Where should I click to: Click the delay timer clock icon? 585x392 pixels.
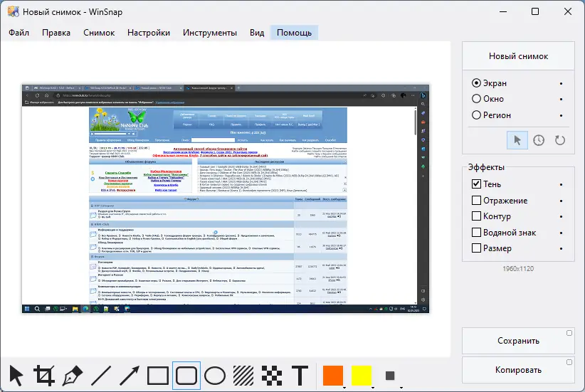538,140
